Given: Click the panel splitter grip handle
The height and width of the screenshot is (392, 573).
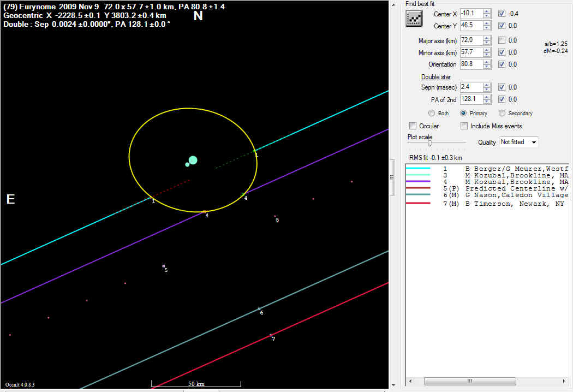Looking at the screenshot, I should click(x=392, y=177).
